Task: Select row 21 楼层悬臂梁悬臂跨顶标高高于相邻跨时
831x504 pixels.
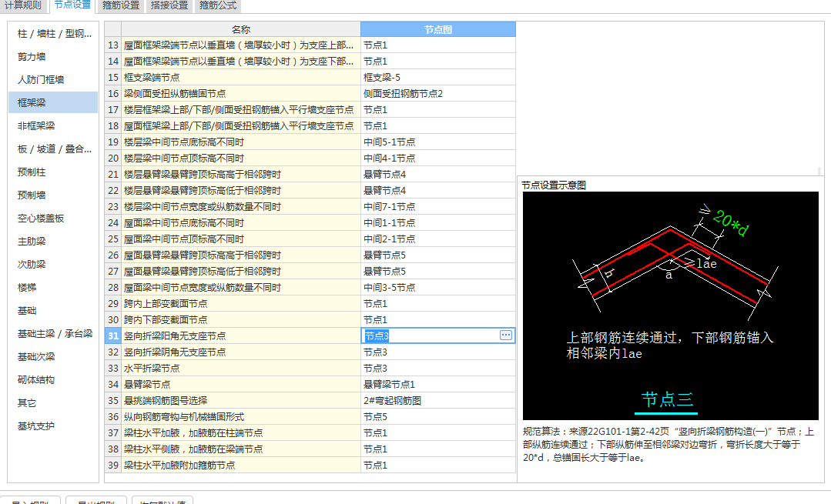Action: 240,174
